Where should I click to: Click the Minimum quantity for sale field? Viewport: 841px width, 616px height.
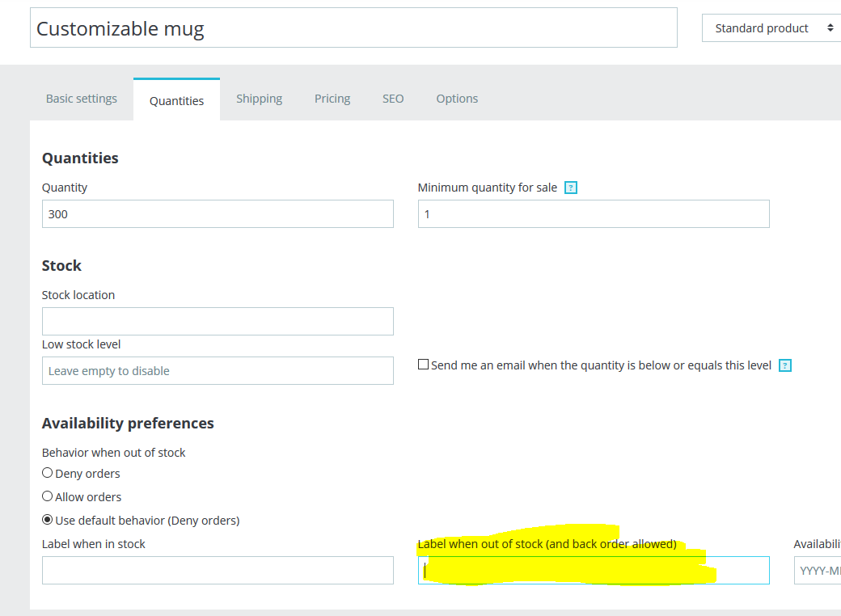pyautogui.click(x=594, y=214)
